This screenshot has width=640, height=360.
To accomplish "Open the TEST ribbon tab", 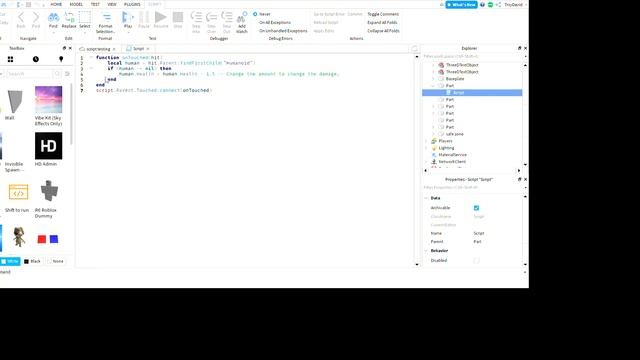I will pyautogui.click(x=95, y=4).
